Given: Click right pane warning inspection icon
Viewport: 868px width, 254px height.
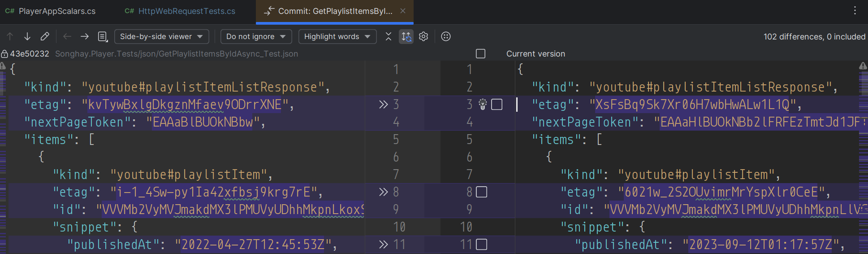Looking at the screenshot, I should click(863, 66).
